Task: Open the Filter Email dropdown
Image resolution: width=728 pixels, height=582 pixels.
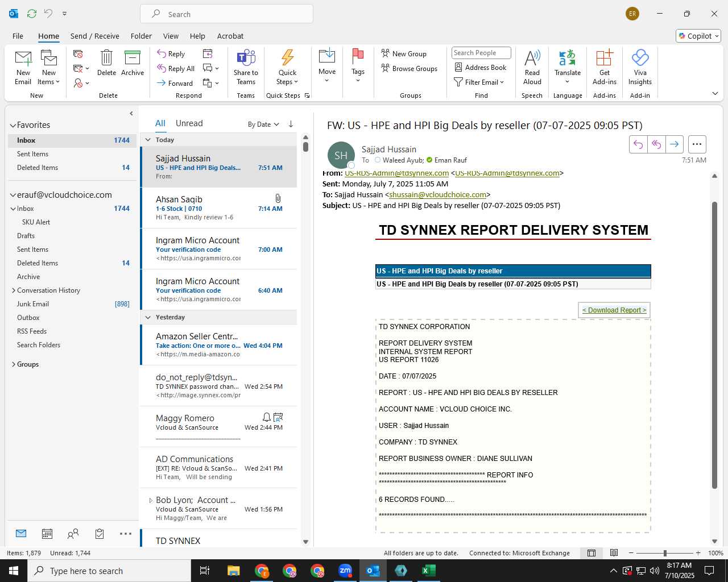Action: point(479,82)
